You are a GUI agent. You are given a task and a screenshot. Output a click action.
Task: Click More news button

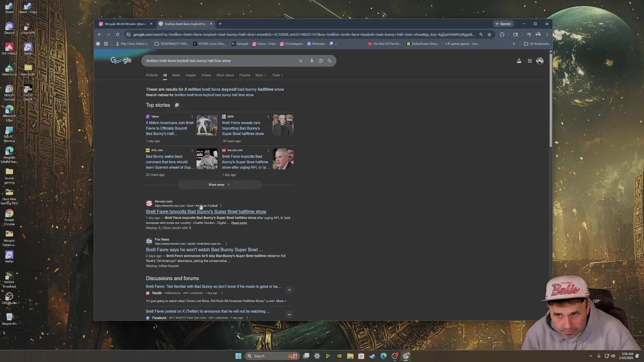point(219,185)
